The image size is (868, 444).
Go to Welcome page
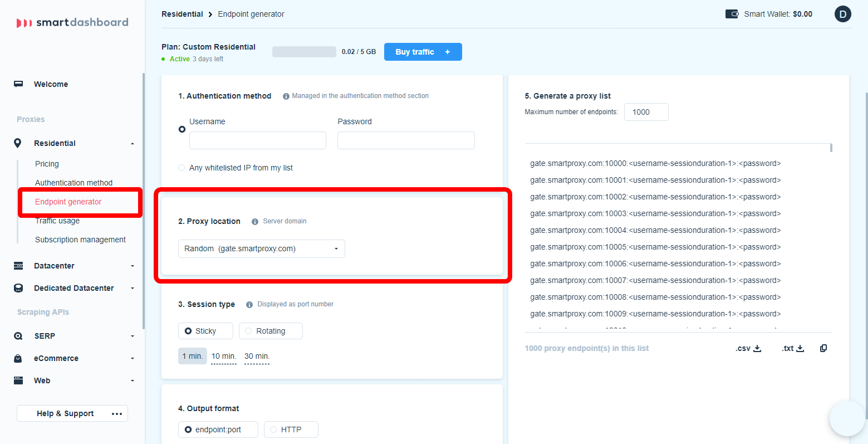[51, 84]
